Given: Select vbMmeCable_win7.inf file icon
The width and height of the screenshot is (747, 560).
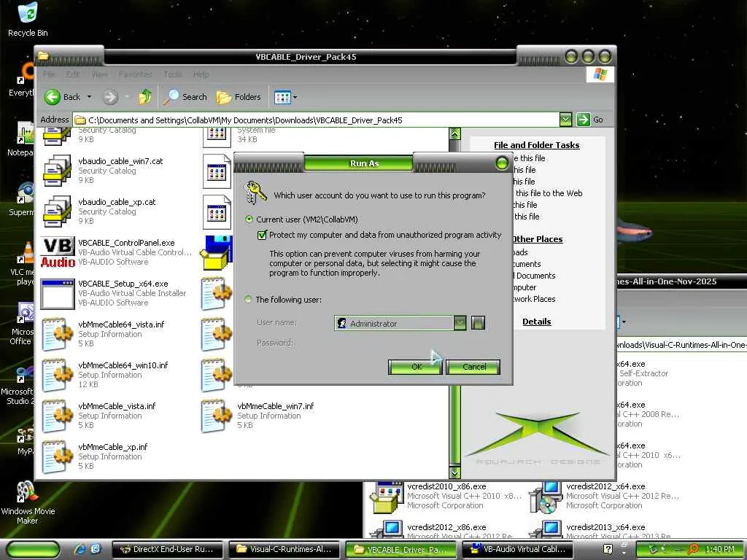Looking at the screenshot, I should [217, 416].
